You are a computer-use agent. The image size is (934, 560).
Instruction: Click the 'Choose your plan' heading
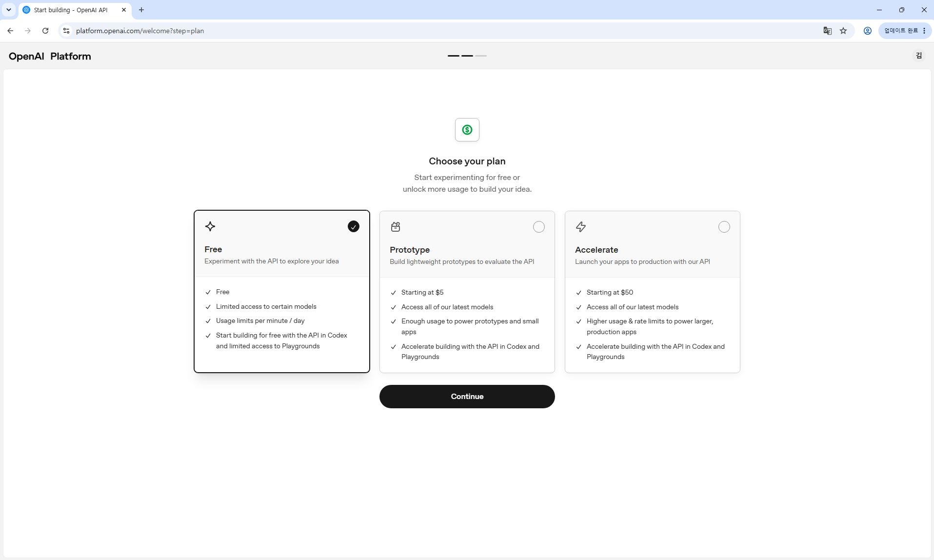[x=467, y=161]
